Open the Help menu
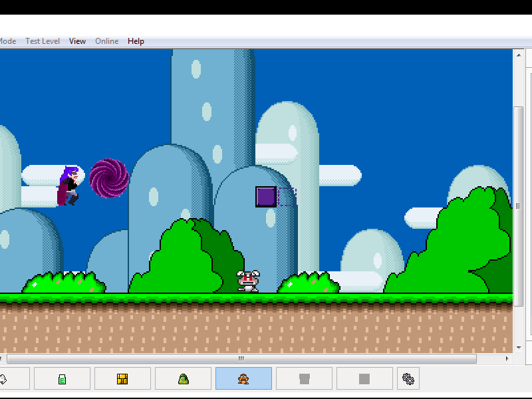Screen dimensions: 532x399 point(136,41)
